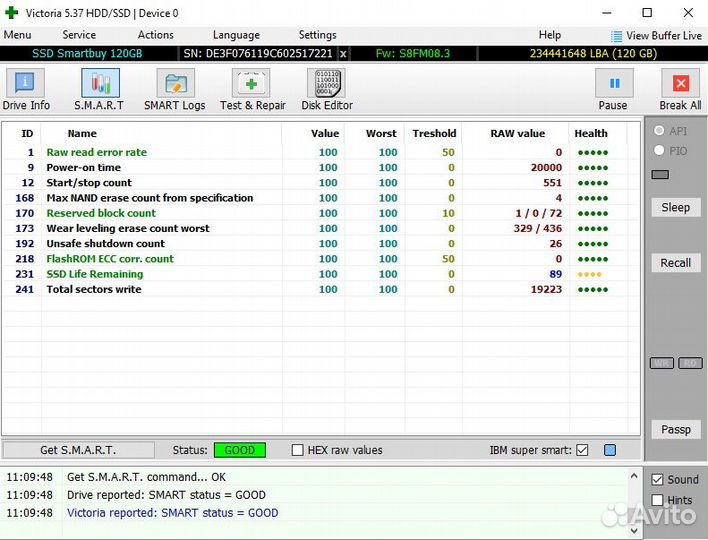
Task: Click View Buffer Live icon
Action: pyautogui.click(x=617, y=36)
